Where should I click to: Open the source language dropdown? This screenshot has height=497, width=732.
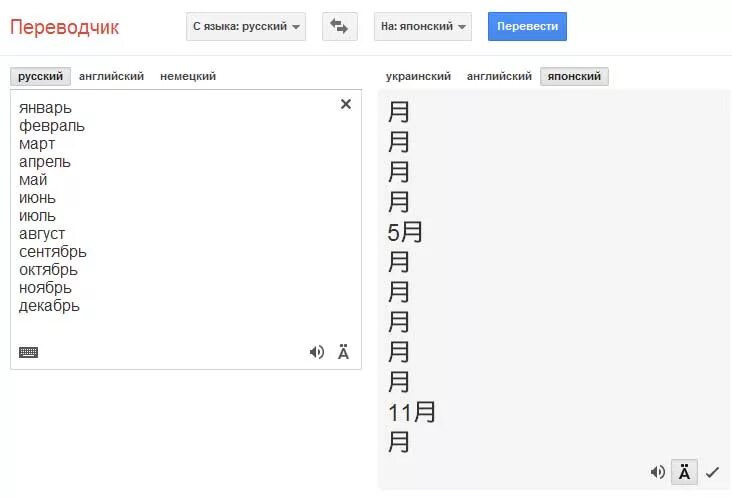click(246, 27)
